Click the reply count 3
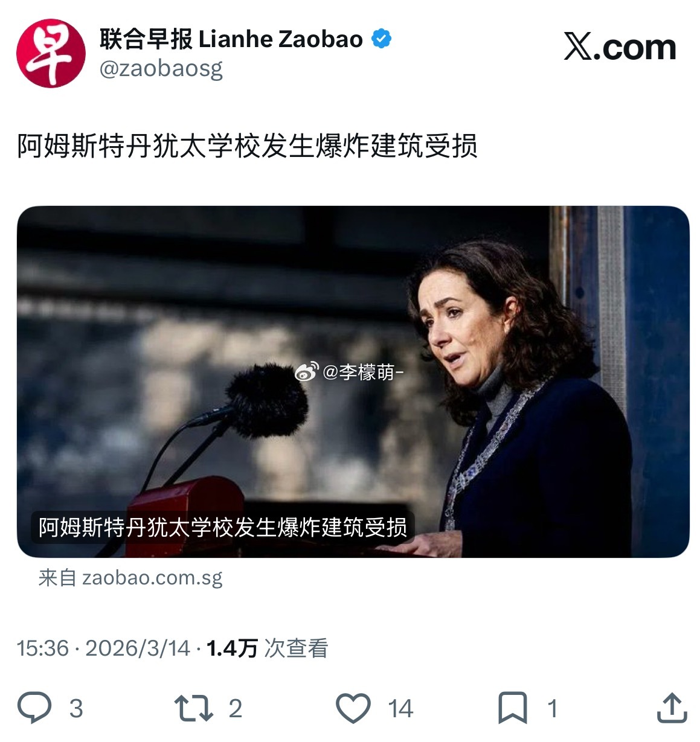 click(76, 708)
